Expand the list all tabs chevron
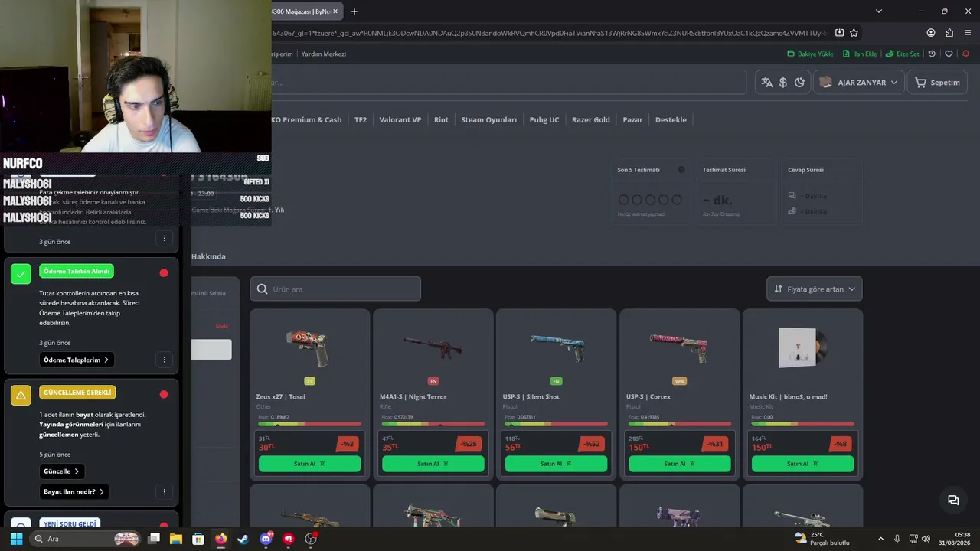The image size is (980, 551). 879,11
